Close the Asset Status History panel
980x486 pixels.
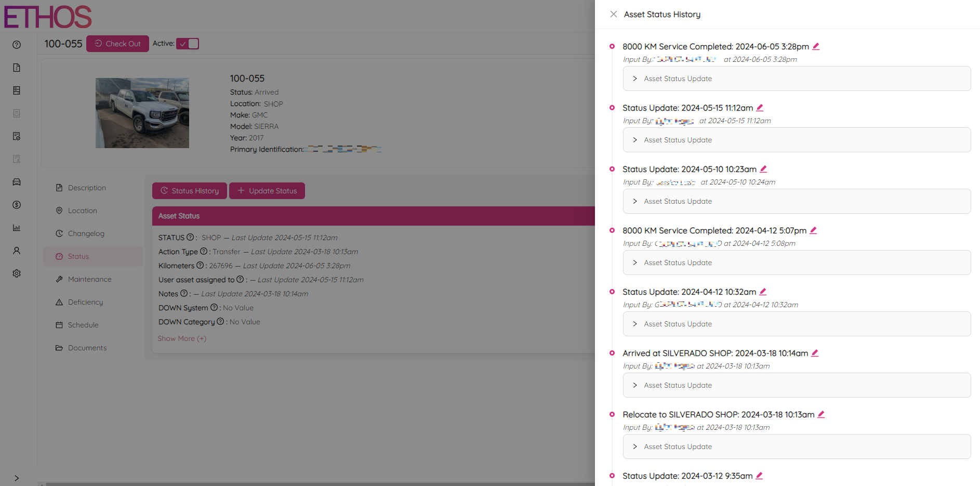pyautogui.click(x=614, y=14)
